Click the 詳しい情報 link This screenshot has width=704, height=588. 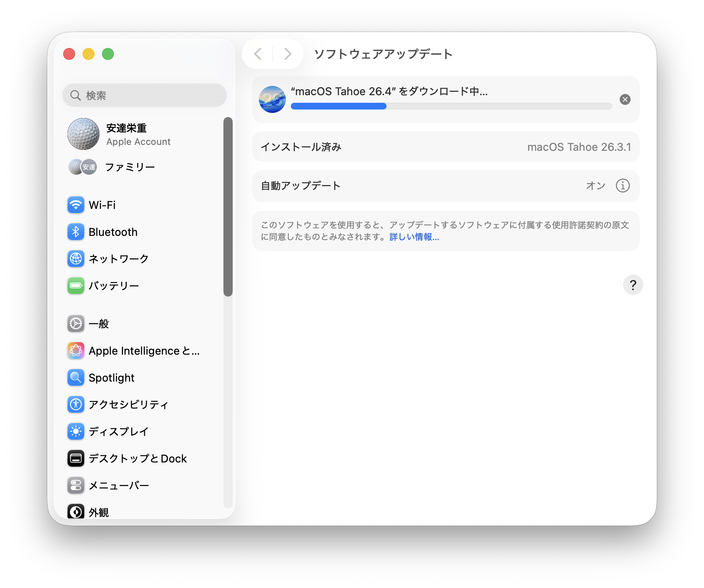[x=414, y=237]
